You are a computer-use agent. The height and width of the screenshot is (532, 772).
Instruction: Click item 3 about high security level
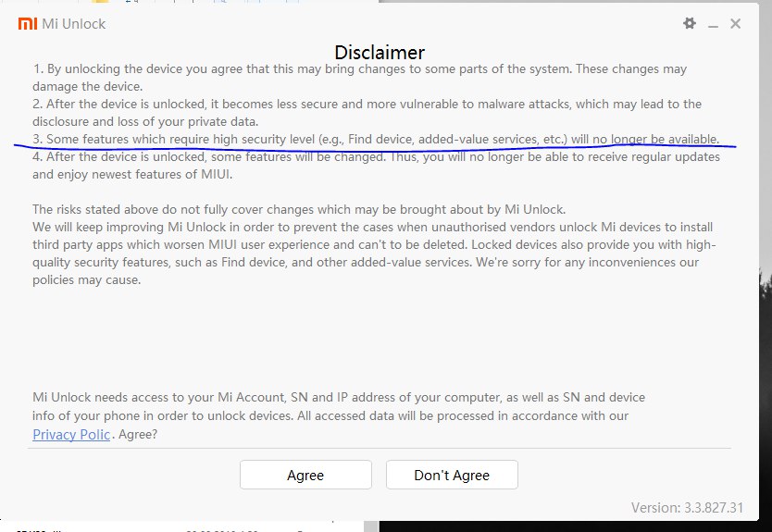[376, 140]
